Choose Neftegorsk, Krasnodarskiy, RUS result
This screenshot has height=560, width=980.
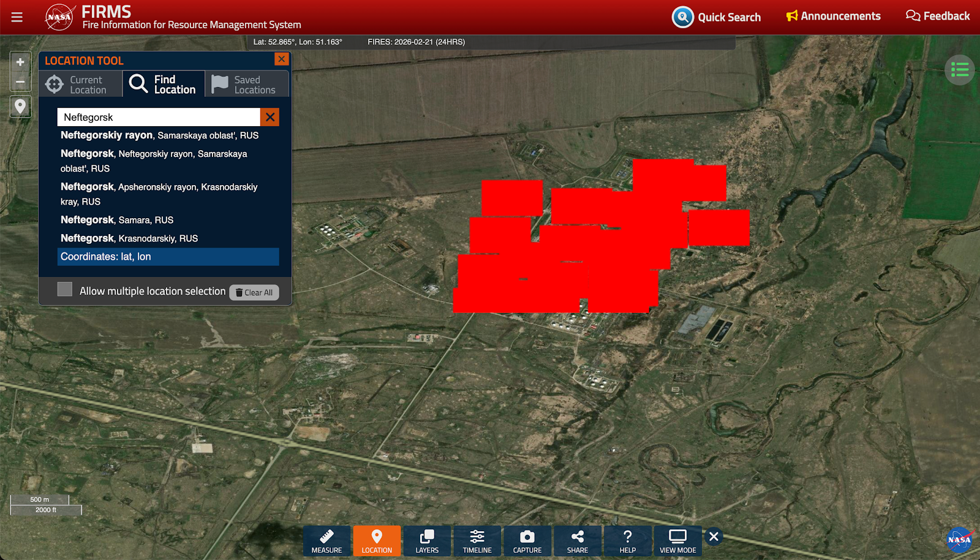(168, 238)
